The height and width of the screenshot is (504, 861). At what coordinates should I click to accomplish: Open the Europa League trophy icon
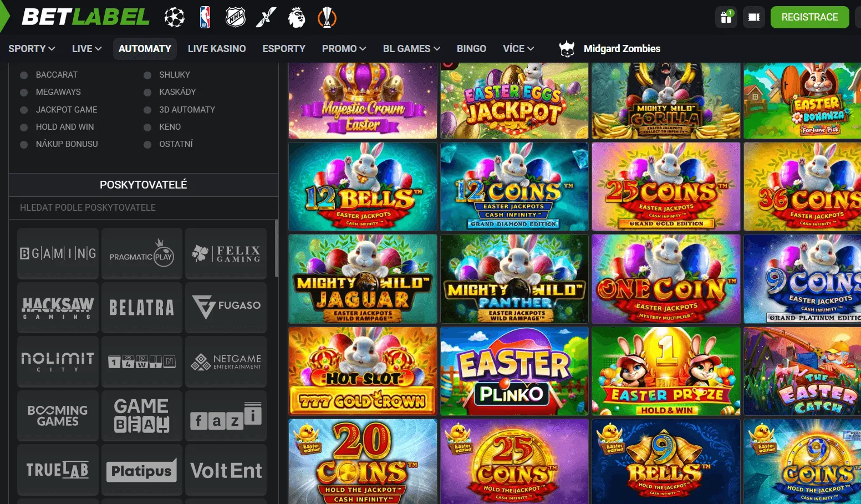click(x=327, y=17)
